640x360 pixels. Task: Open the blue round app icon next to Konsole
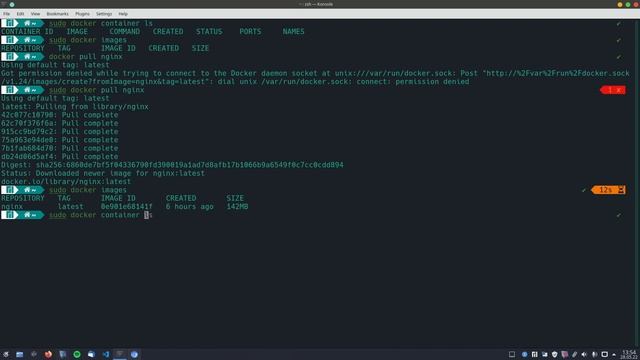[134, 354]
